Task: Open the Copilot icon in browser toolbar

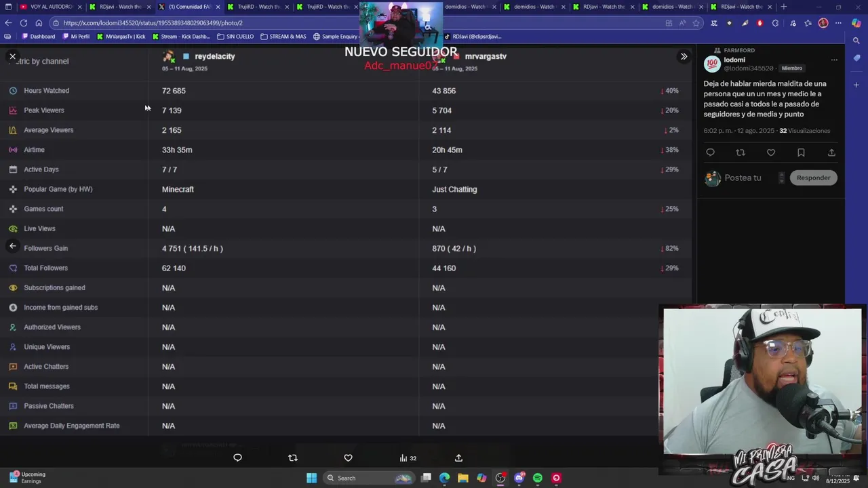Action: (856, 23)
